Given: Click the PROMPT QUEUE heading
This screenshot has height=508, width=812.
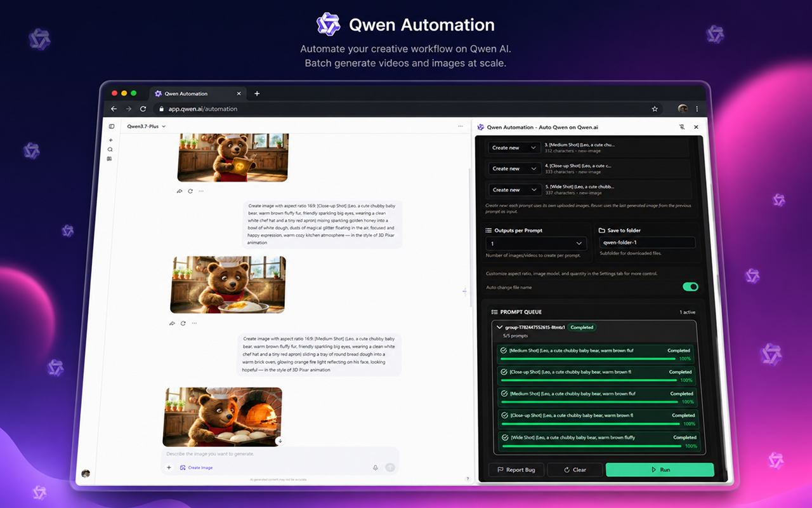Looking at the screenshot, I should click(520, 312).
